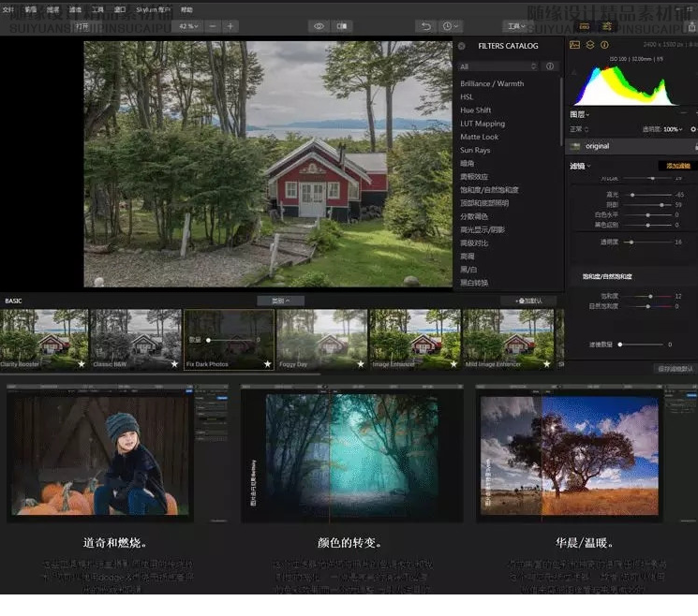The image size is (698, 616).
Task: Select the HSL filter
Action: tap(467, 97)
